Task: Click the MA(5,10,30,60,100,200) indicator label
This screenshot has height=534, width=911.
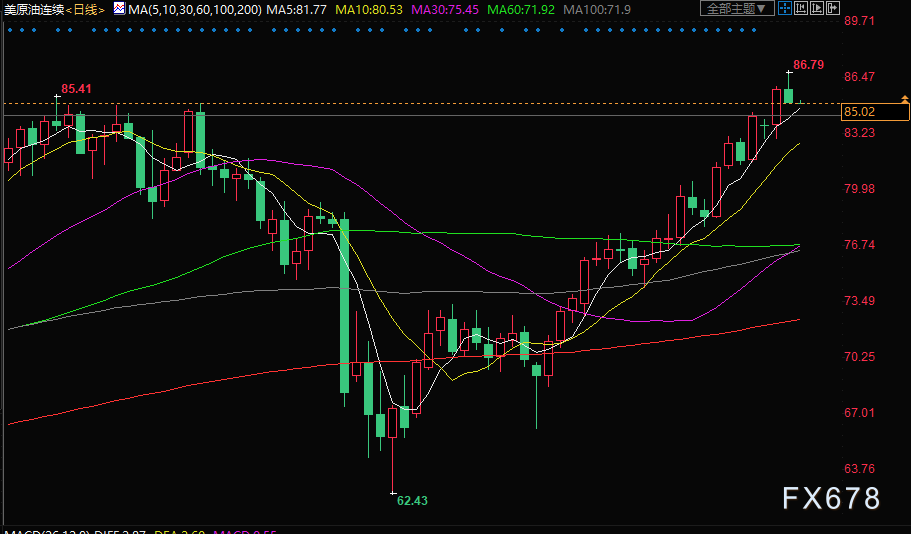Action: [195, 9]
